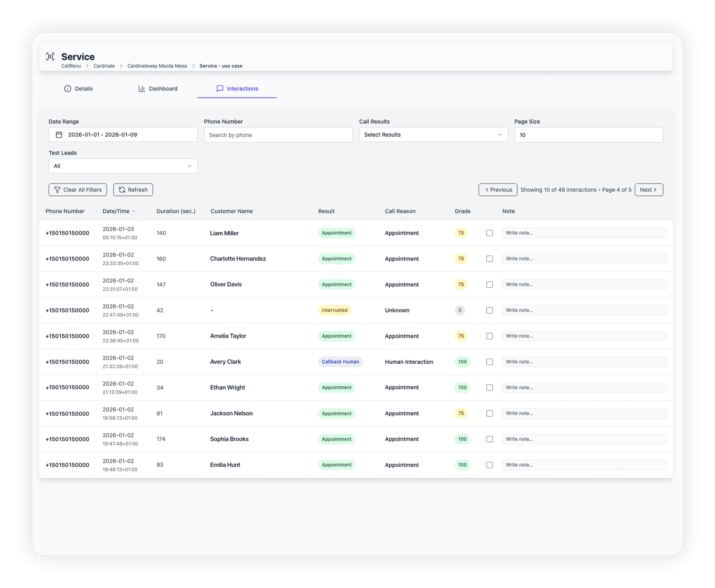Click the Interactions chat bubble icon
This screenshot has width=715, height=588.
220,89
